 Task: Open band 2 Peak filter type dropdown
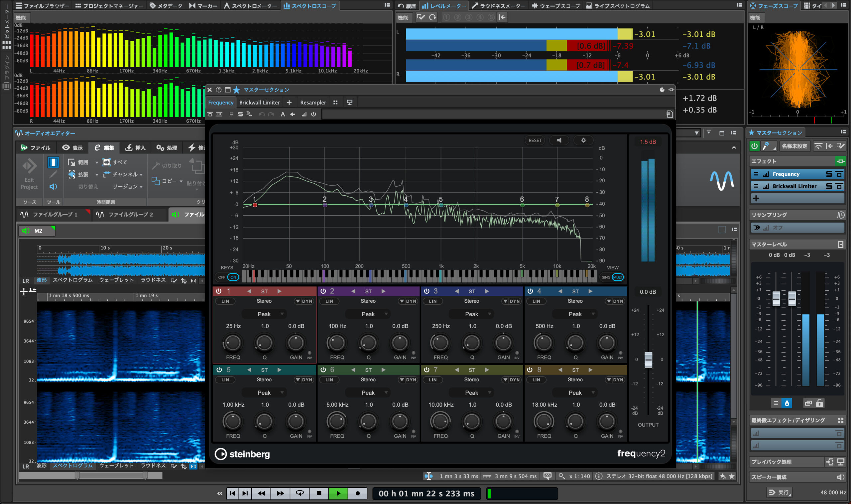pyautogui.click(x=368, y=314)
